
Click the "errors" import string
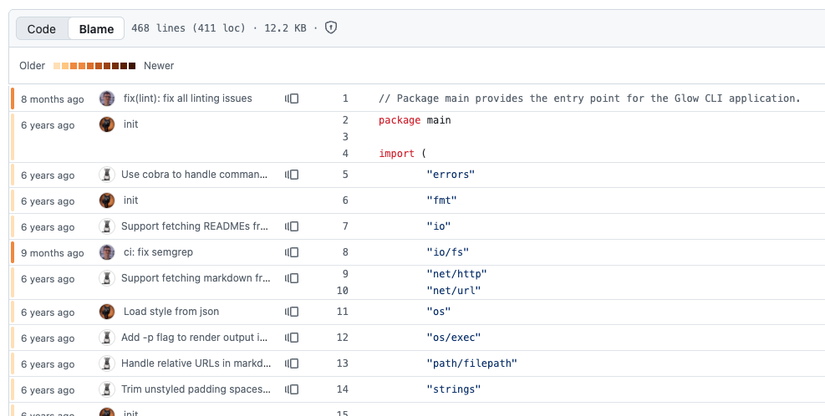pyautogui.click(x=451, y=175)
